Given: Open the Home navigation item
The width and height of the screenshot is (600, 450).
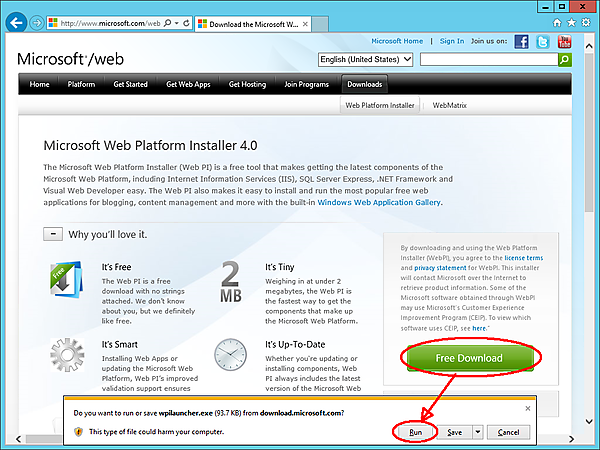Looking at the screenshot, I should (x=39, y=84).
